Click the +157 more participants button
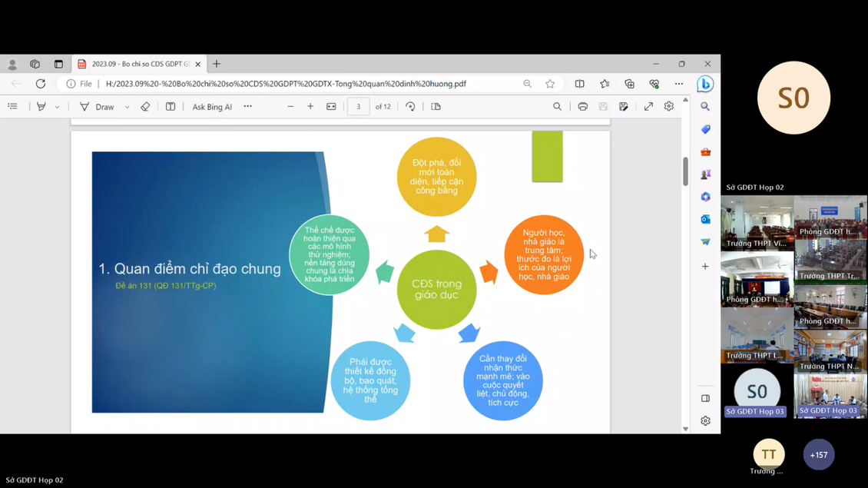The height and width of the screenshot is (488, 868). pyautogui.click(x=818, y=455)
